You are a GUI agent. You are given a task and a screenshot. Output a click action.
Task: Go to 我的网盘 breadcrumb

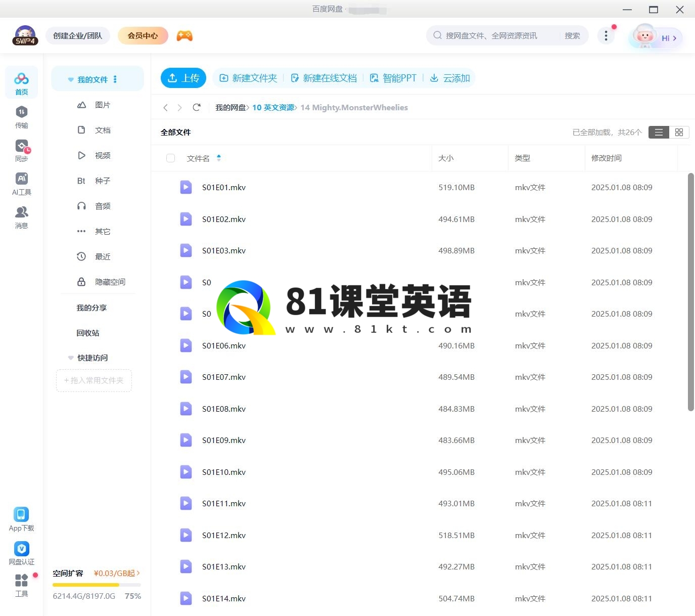[x=230, y=107]
